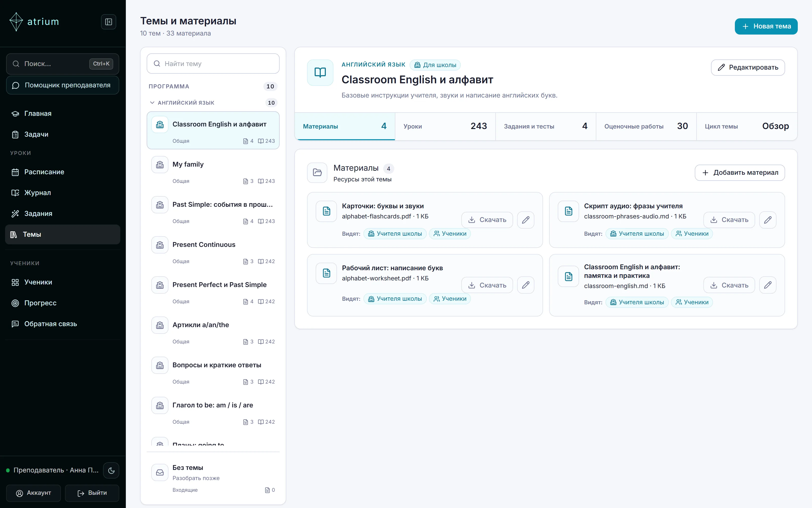Open Цикл темы Обзор tab
This screenshot has width=812, height=508.
point(747,126)
